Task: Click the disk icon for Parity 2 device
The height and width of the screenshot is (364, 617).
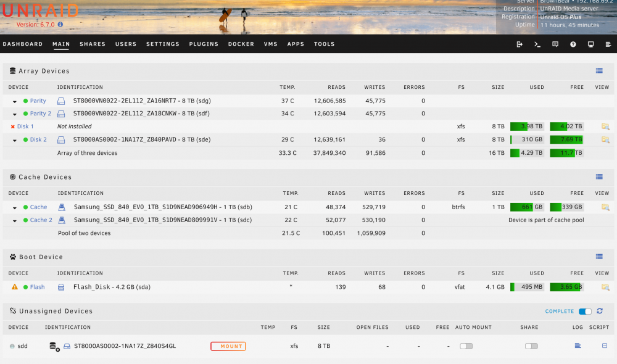Action: [61, 114]
